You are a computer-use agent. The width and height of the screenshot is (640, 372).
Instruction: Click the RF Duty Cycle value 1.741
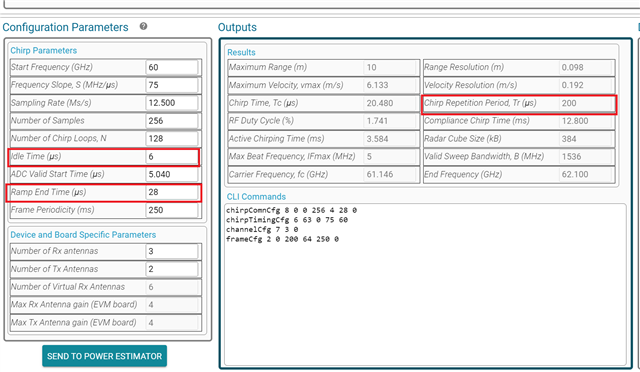(x=390, y=121)
